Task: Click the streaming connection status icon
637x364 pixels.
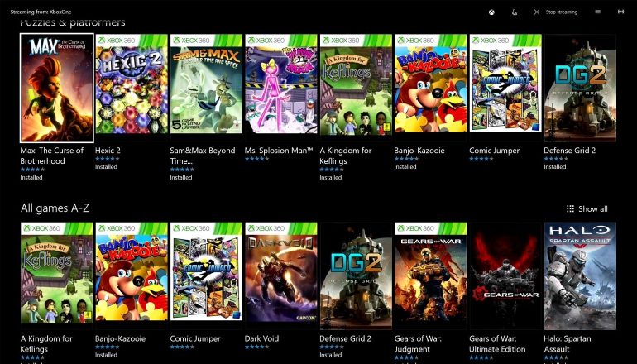Action: 620,12
